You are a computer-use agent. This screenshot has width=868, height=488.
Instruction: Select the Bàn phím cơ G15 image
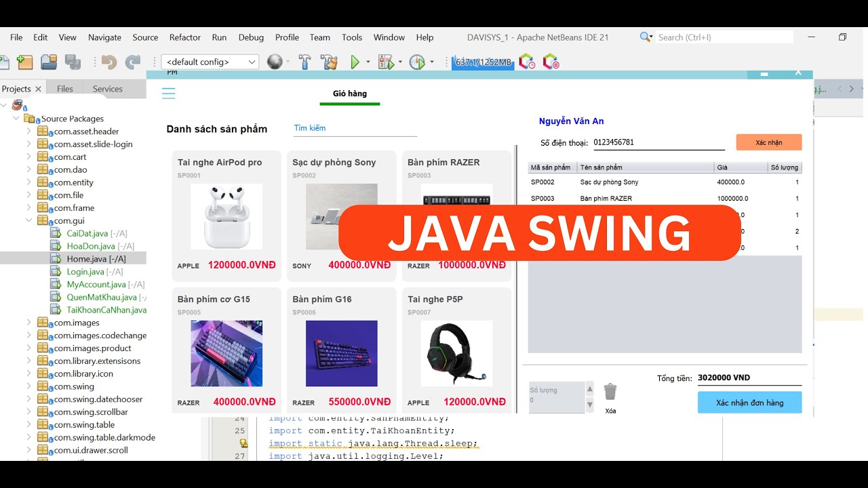click(x=226, y=354)
